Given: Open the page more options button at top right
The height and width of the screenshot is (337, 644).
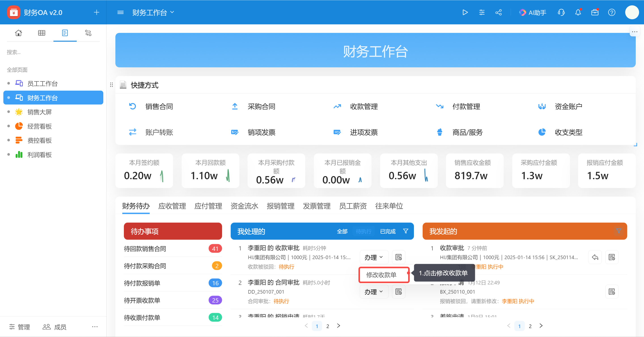Looking at the screenshot, I should point(635,32).
